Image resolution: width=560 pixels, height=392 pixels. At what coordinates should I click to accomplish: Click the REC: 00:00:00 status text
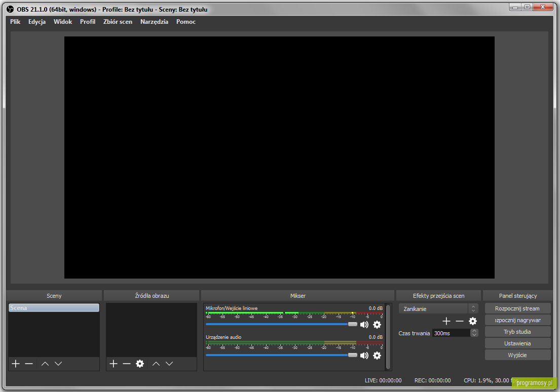[x=432, y=380]
